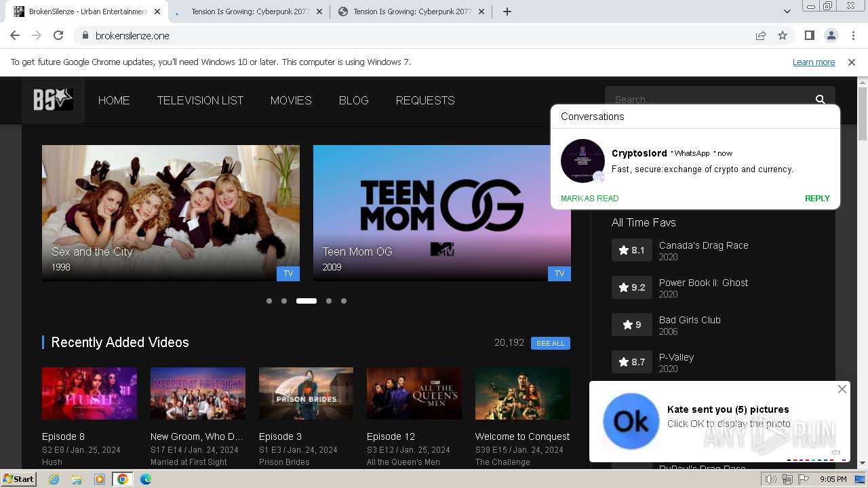Open Sex and the City slide

171,213
